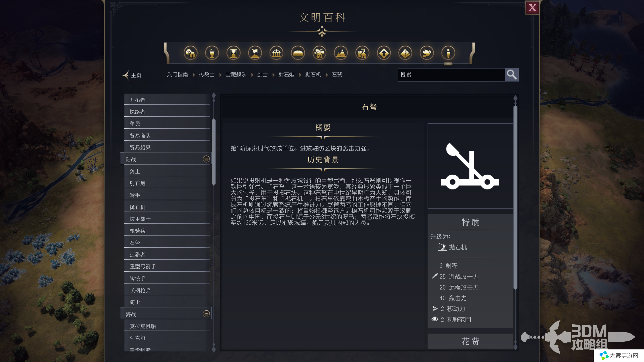The width and height of the screenshot is (644, 362).
Task: Open the dove diplomacy category icon
Action: coord(427,53)
